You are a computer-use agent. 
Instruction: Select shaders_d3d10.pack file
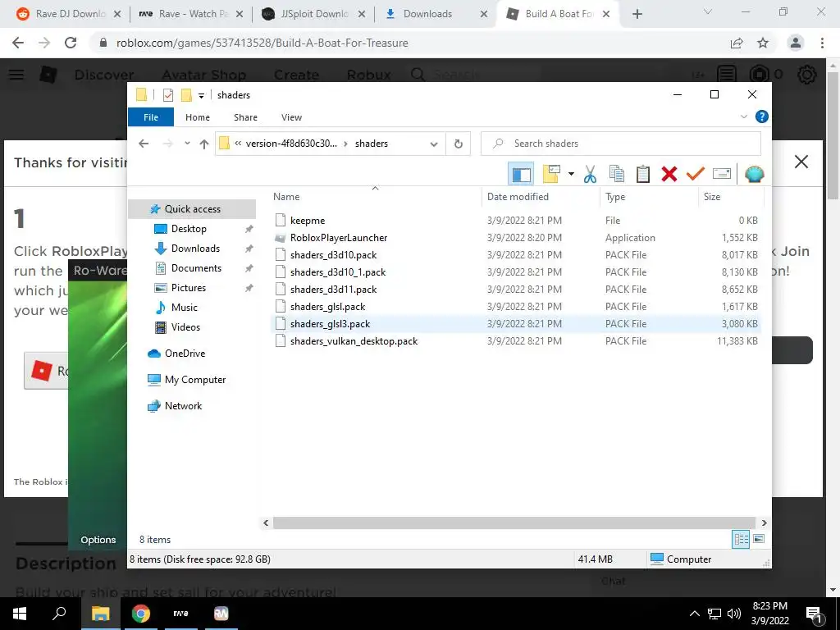pyautogui.click(x=333, y=255)
